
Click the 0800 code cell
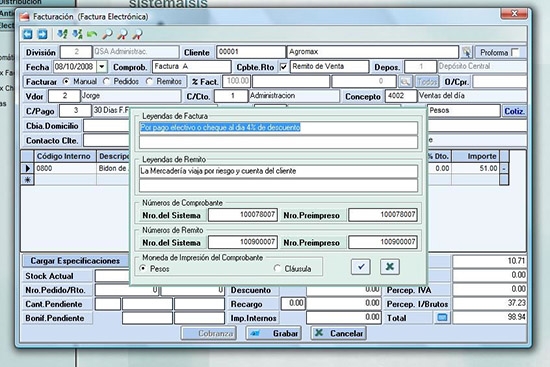66,168
